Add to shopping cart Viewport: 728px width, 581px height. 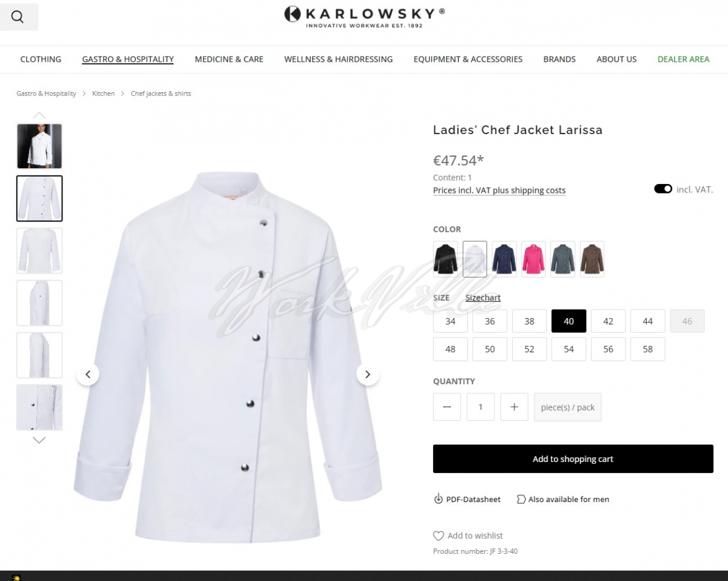coord(573,459)
